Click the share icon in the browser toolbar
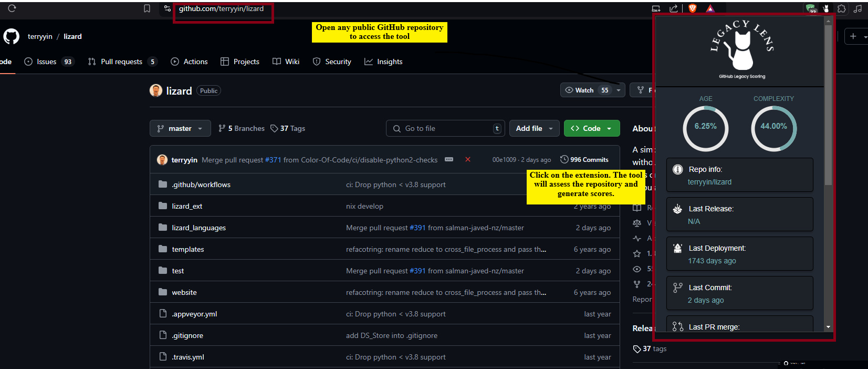Image resolution: width=868 pixels, height=369 pixels. click(x=674, y=8)
